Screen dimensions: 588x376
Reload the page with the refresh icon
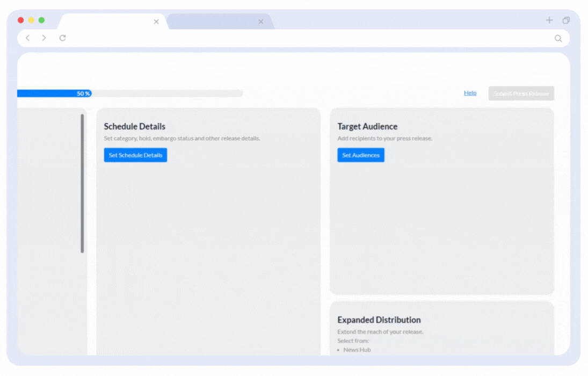tap(62, 38)
